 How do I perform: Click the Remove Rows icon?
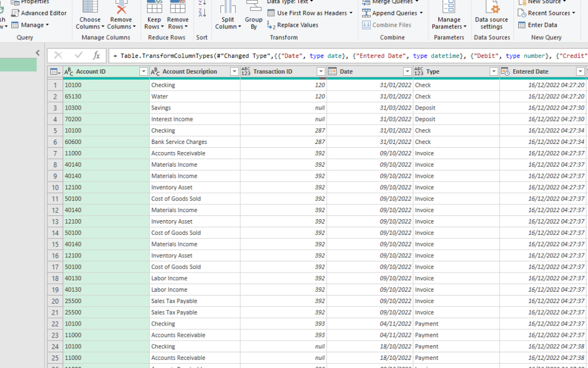click(x=177, y=7)
